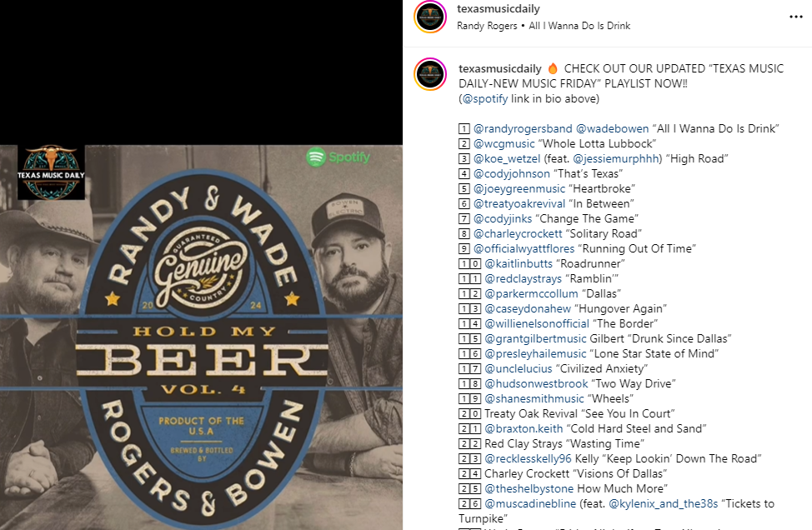
Task: Follow the @spotify mention link
Action: coord(484,99)
